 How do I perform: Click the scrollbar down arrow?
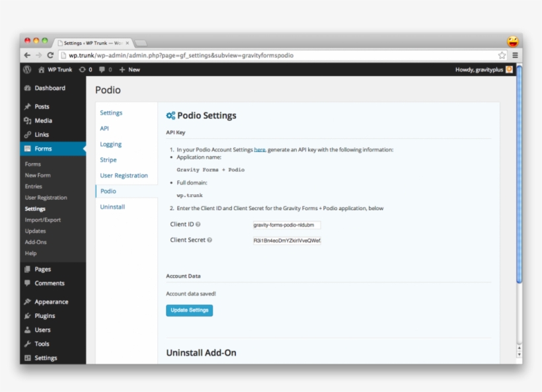(x=519, y=355)
